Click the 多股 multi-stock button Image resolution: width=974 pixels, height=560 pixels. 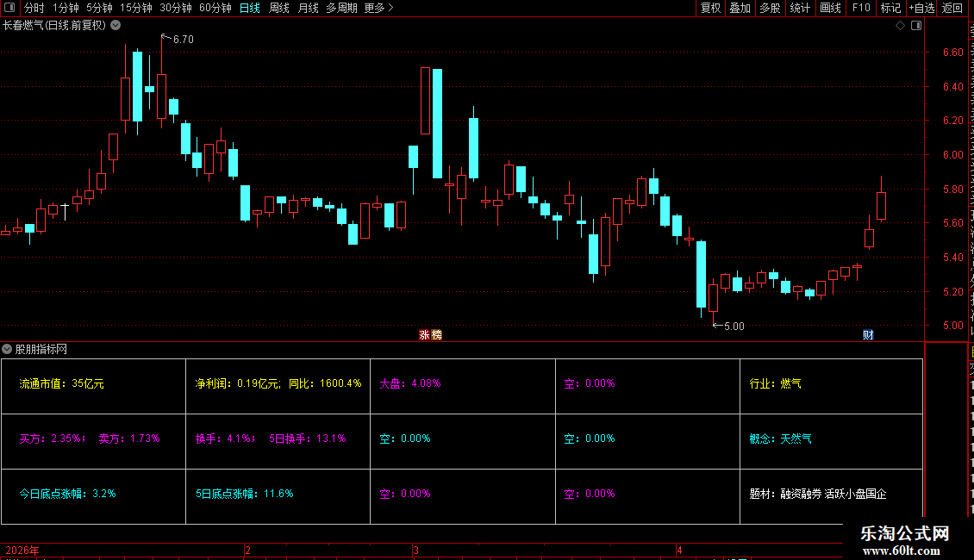tap(770, 8)
